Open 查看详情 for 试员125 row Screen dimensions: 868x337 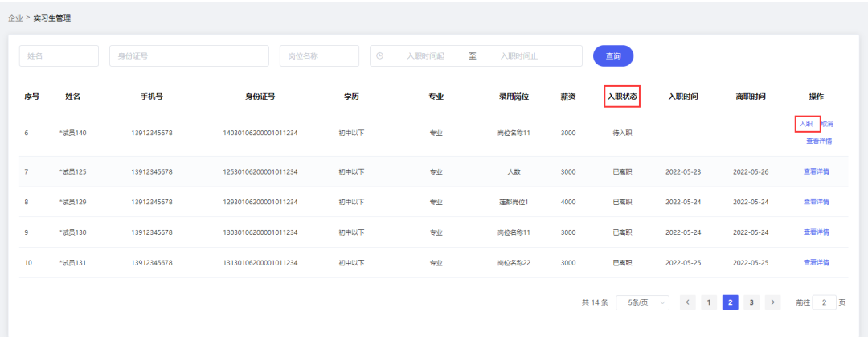tap(816, 171)
